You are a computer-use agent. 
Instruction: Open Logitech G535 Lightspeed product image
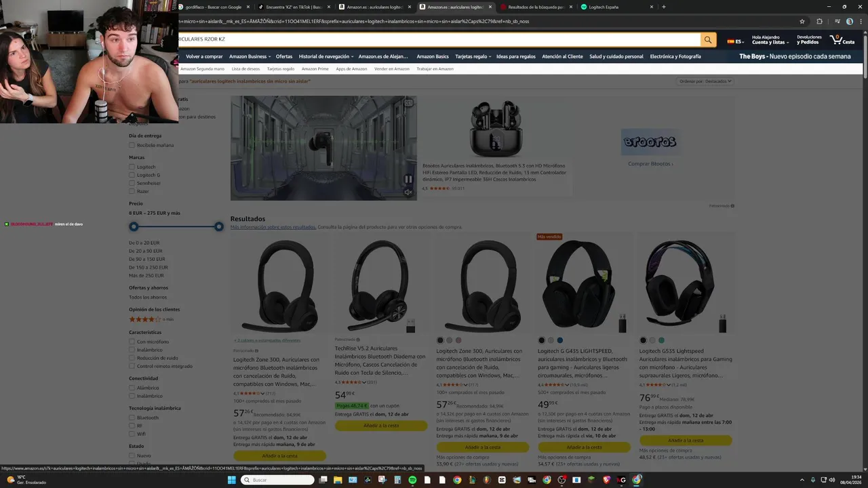(x=685, y=285)
